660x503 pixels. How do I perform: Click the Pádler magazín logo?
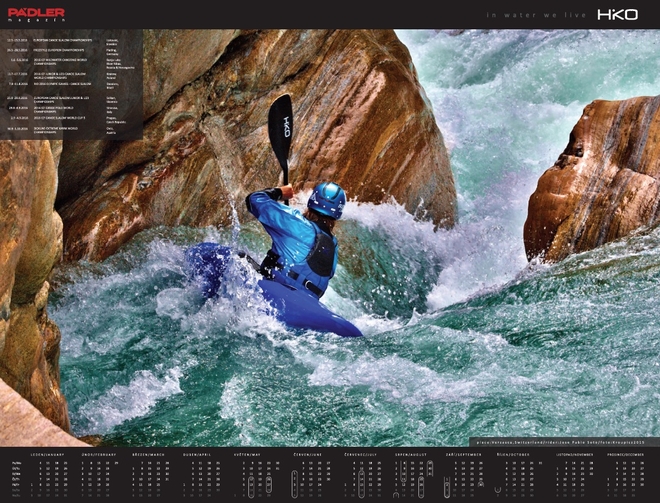[36, 14]
